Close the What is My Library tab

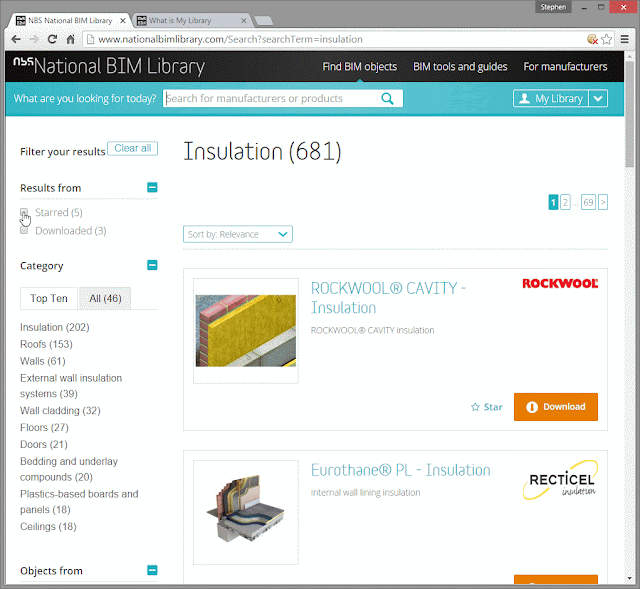coord(244,20)
